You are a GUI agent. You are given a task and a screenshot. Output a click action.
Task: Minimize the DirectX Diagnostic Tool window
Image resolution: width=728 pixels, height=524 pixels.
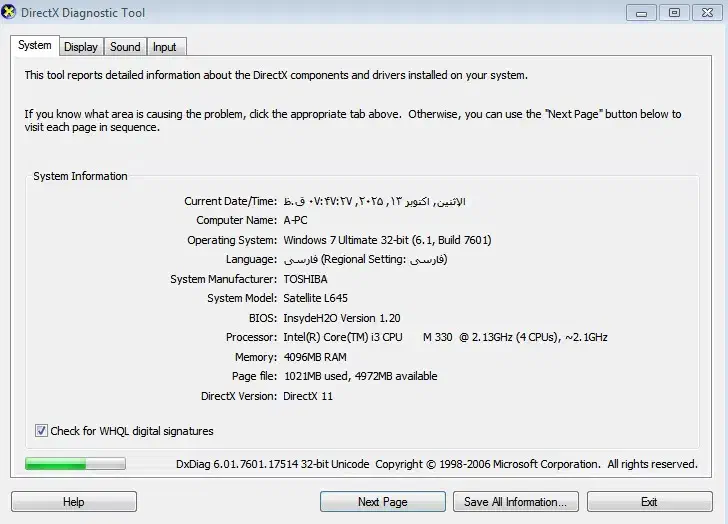[641, 13]
